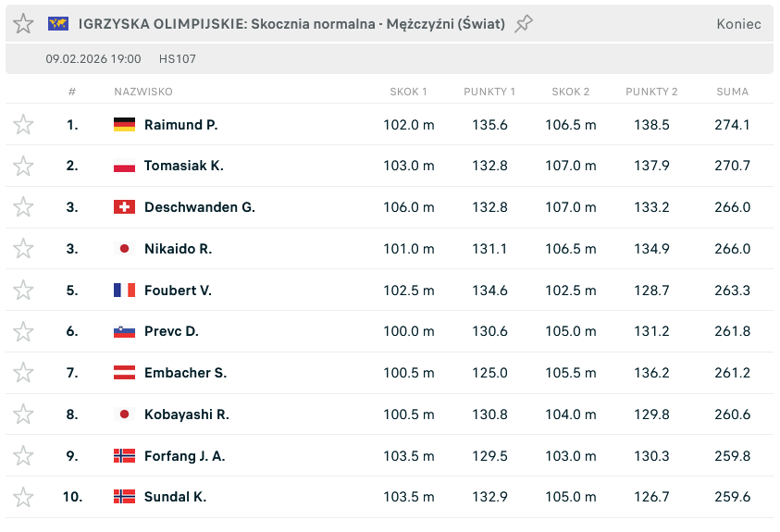Toggle favorite star for Tomasiak K.
This screenshot has width=780, height=532.
click(23, 167)
